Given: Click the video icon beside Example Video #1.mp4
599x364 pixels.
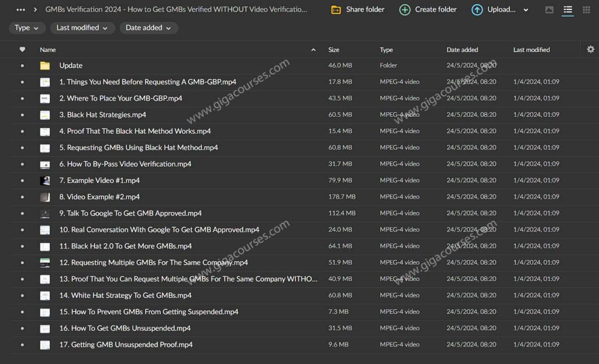Looking at the screenshot, I should [45, 181].
